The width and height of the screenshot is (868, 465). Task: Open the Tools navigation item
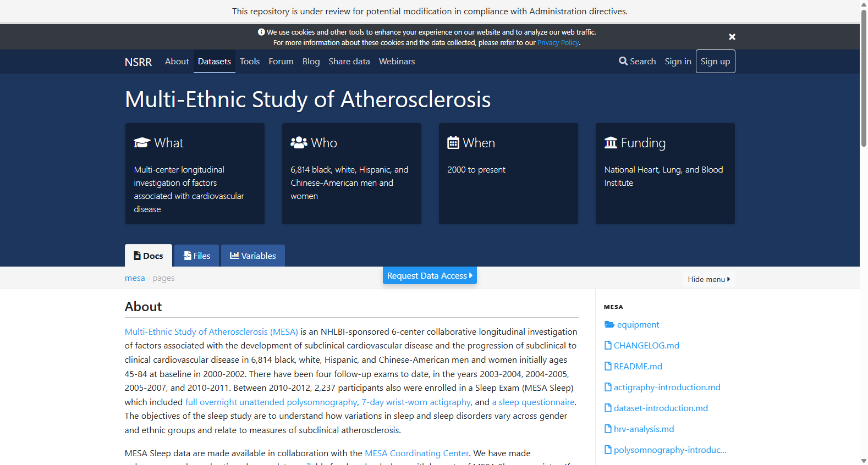point(250,62)
